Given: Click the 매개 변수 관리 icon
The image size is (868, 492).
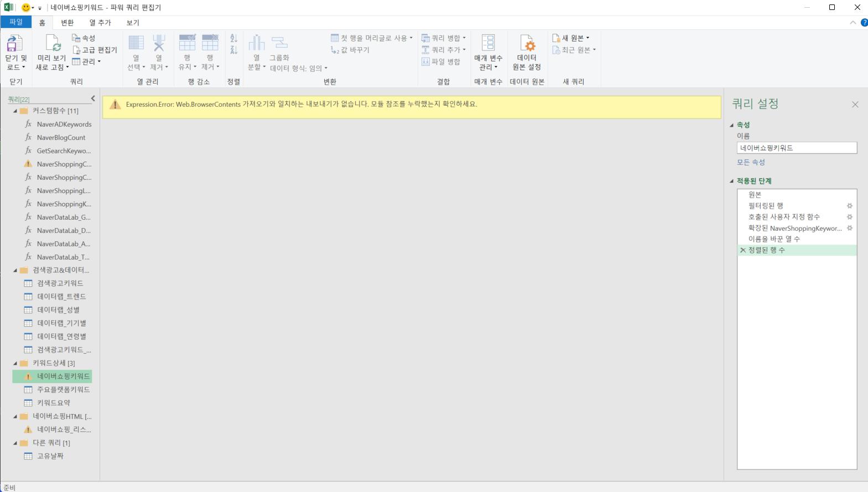Looking at the screenshot, I should (x=488, y=44).
